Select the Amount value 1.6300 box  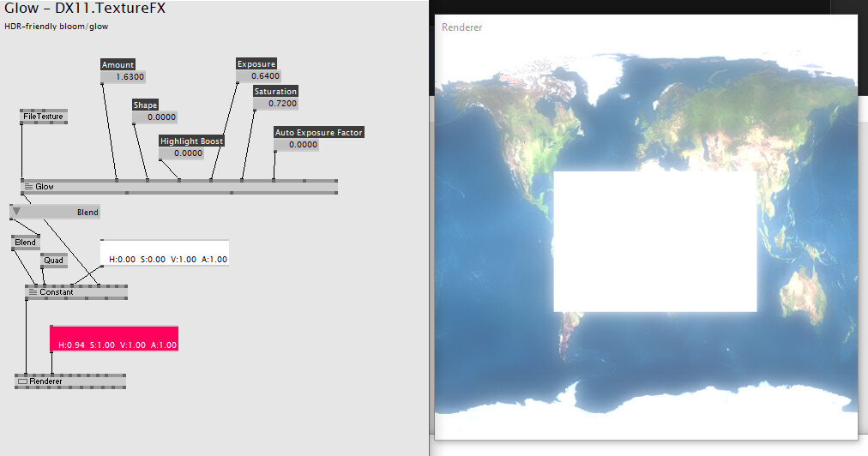pos(123,77)
